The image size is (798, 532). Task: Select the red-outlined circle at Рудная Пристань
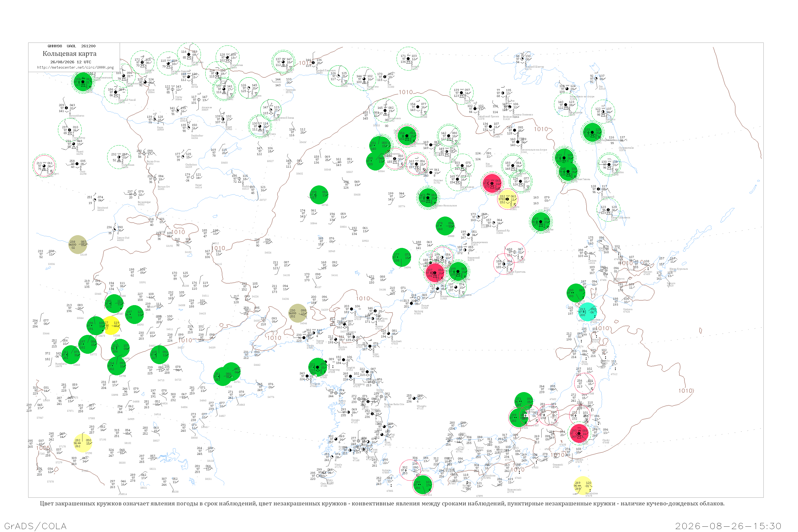point(504,264)
